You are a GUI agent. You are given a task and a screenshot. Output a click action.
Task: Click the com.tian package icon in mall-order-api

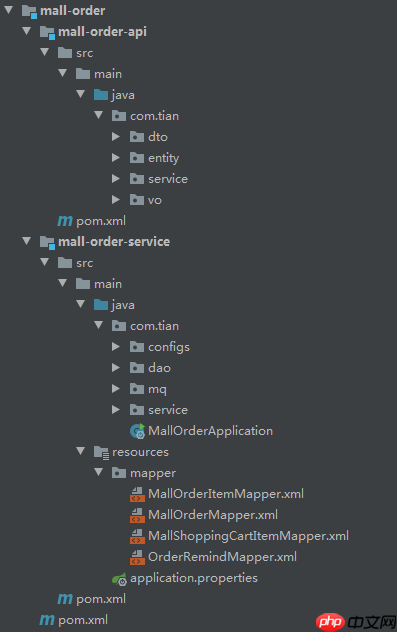click(x=119, y=116)
